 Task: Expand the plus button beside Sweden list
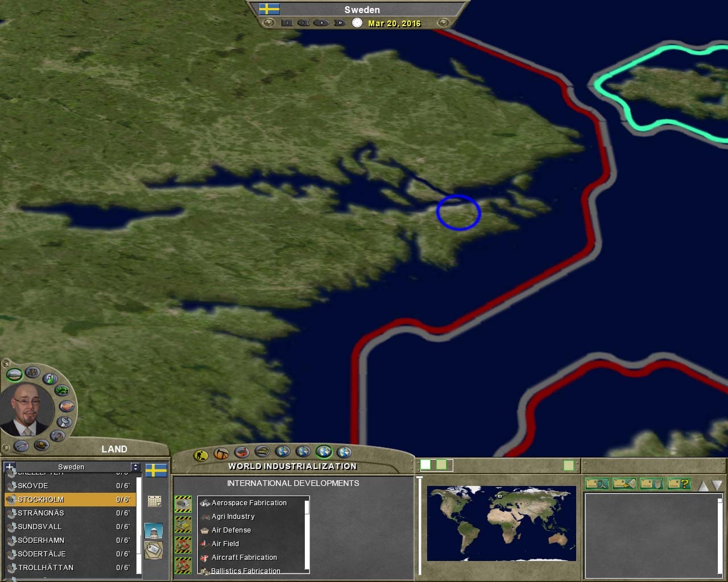[x=9, y=467]
